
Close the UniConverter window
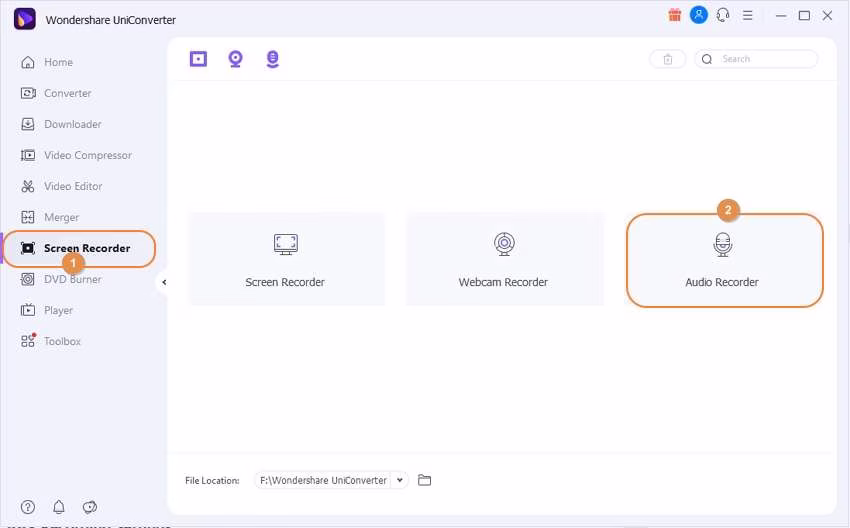click(827, 16)
